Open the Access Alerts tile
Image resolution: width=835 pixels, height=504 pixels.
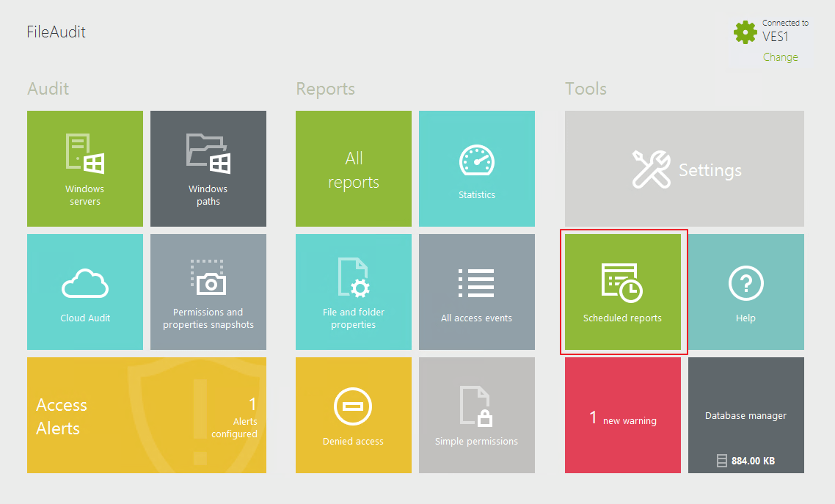point(147,415)
